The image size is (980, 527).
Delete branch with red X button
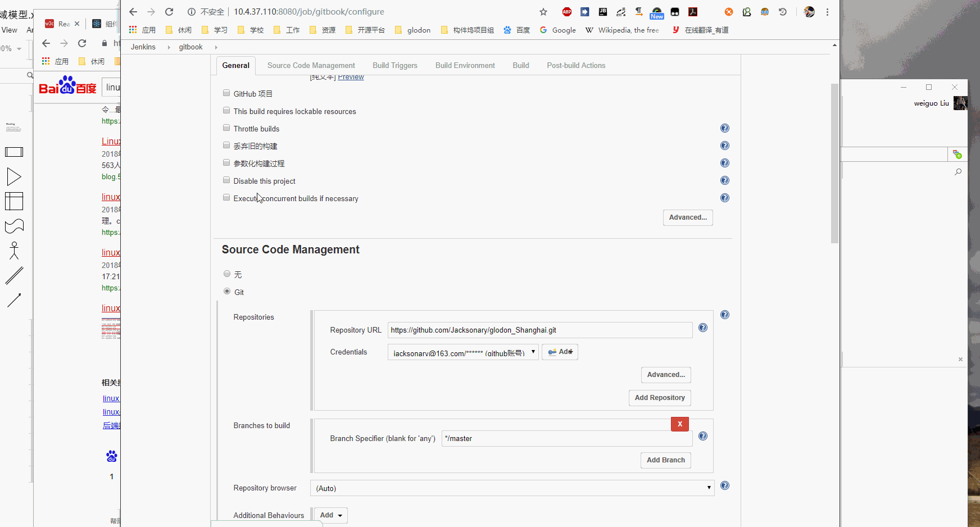pyautogui.click(x=680, y=424)
